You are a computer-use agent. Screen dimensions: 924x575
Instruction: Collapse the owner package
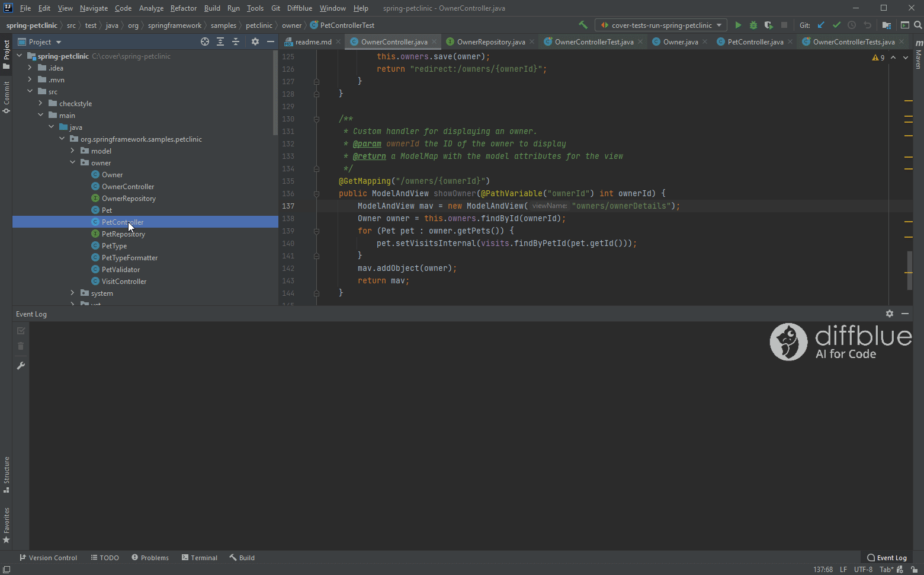click(x=72, y=162)
